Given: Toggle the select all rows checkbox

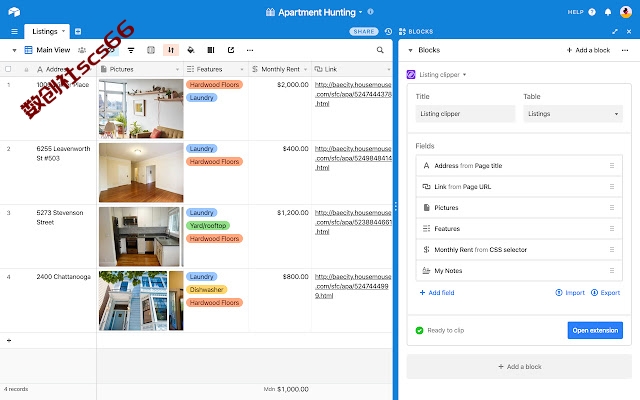Looking at the screenshot, I should [8, 69].
